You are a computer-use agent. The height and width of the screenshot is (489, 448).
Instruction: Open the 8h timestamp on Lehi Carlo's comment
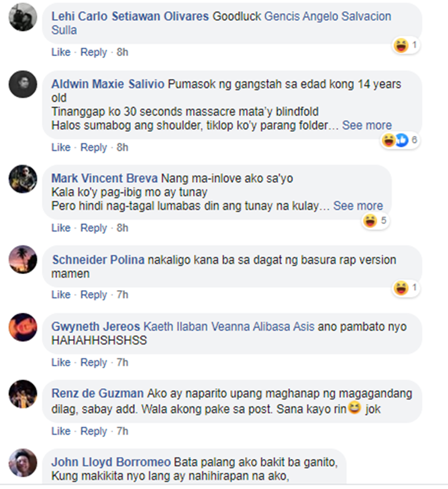(122, 52)
